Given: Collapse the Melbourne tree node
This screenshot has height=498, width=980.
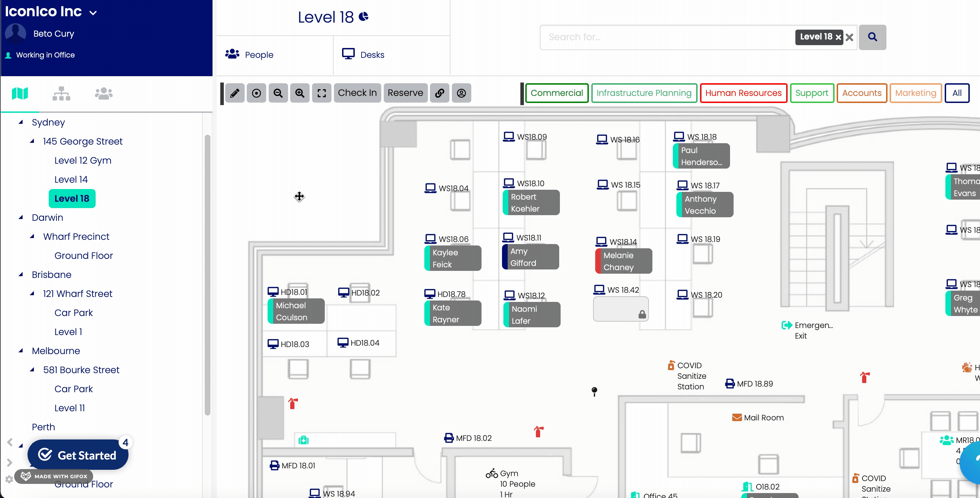Looking at the screenshot, I should tap(21, 351).
